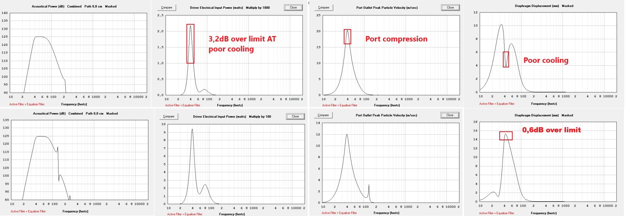Click Active Filter label under 140 dB Acoustical Power chart
The width and height of the screenshot is (644, 216).
pyautogui.click(x=27, y=104)
